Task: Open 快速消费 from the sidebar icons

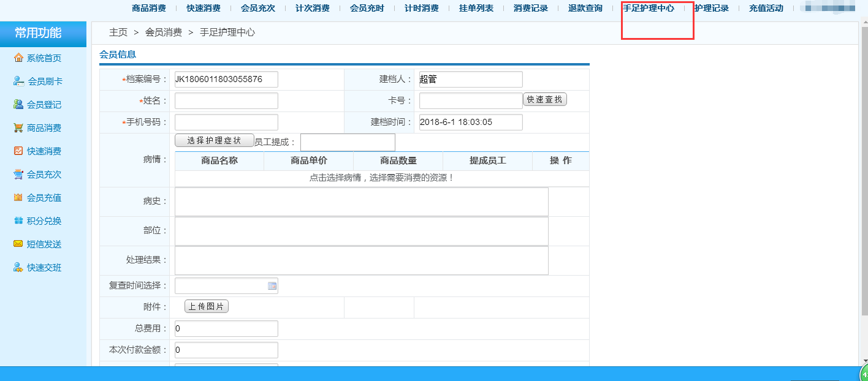Action: click(39, 151)
